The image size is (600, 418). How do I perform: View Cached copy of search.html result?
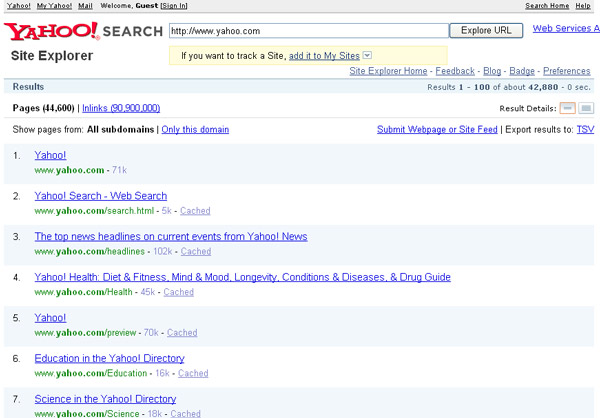pyautogui.click(x=195, y=211)
